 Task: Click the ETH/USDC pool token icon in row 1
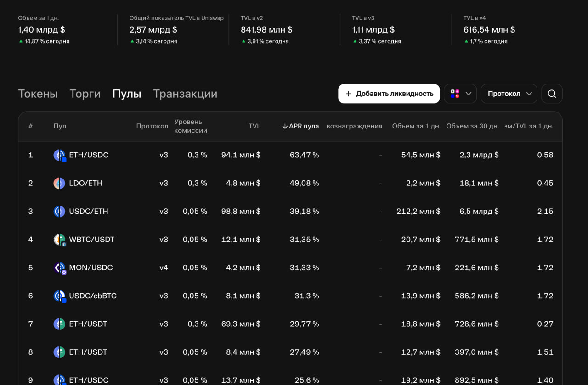coord(59,155)
